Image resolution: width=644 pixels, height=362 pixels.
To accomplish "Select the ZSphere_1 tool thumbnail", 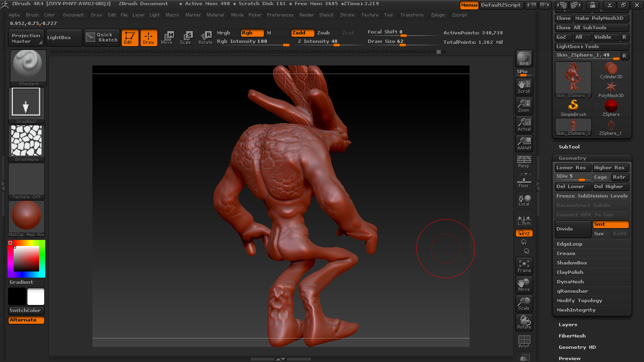I will (611, 127).
